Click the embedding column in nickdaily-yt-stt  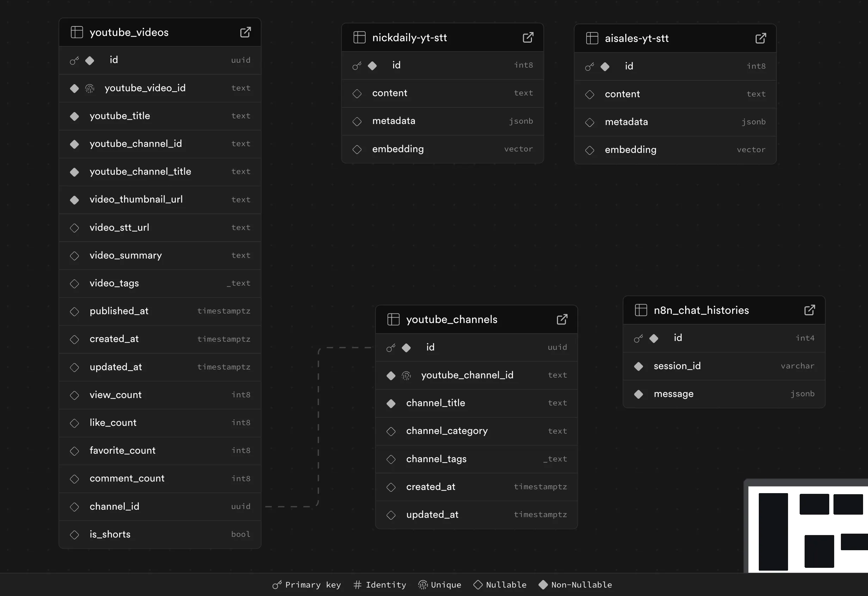[x=398, y=149]
